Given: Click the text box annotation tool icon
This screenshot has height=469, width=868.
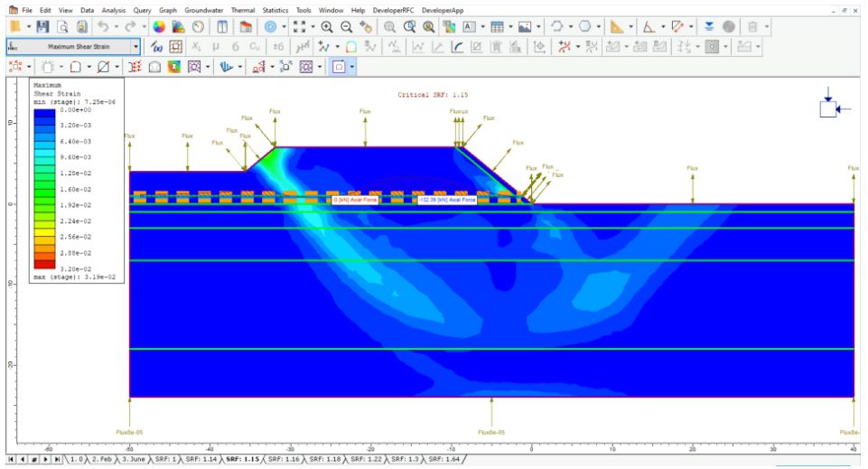Looking at the screenshot, I should (x=471, y=27).
